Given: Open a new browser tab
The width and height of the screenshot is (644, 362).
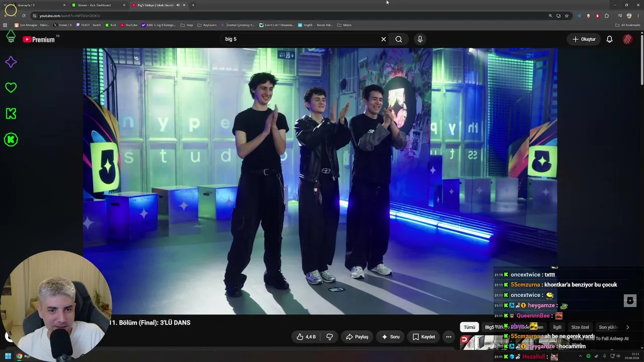Looking at the screenshot, I should [x=193, y=5].
